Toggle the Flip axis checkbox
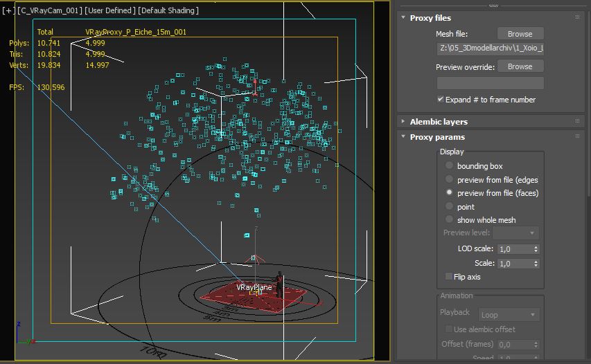 (448, 277)
